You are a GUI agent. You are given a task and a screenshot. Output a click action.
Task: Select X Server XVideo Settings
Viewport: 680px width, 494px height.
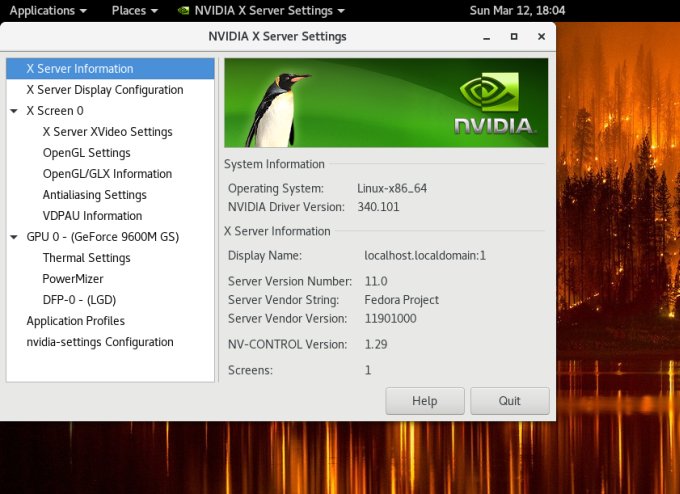[107, 132]
